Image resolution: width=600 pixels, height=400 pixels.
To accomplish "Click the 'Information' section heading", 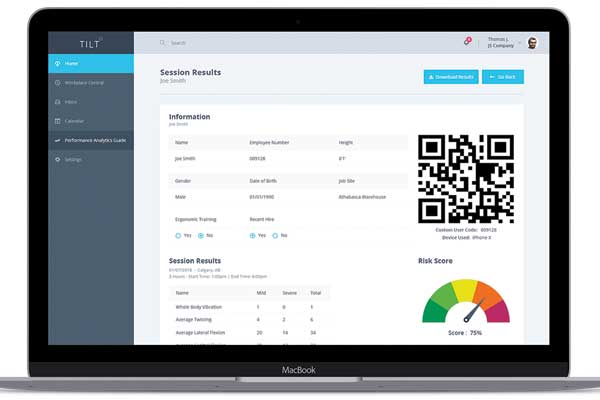I will 189,117.
